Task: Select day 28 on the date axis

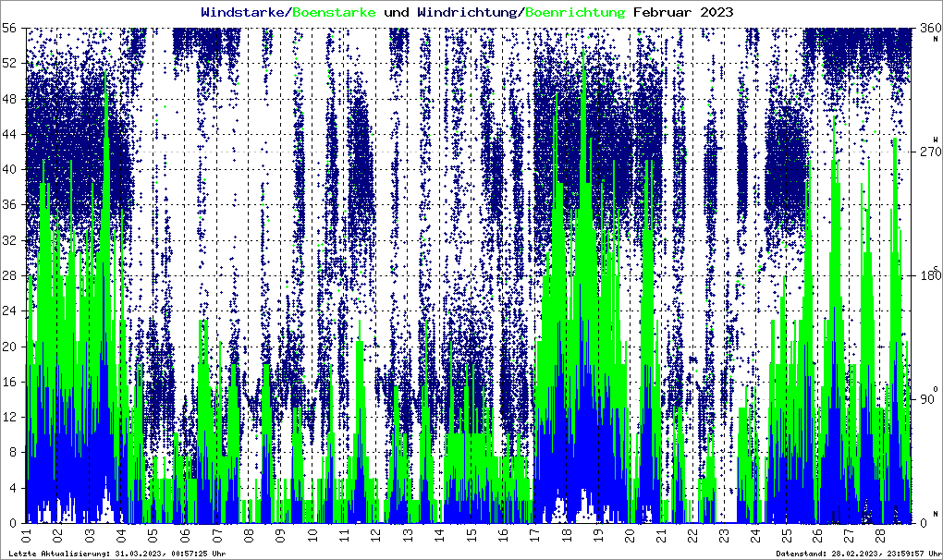Action: click(882, 534)
